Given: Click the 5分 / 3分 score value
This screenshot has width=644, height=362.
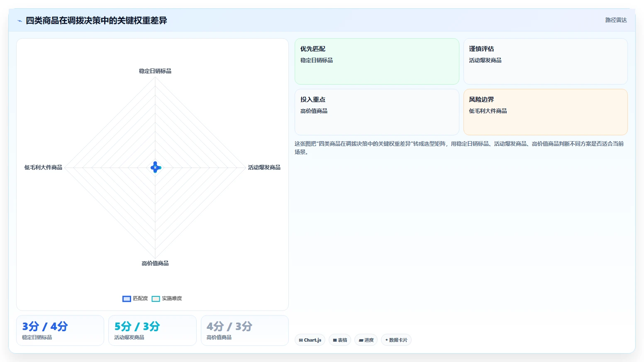Looking at the screenshot, I should (137, 326).
